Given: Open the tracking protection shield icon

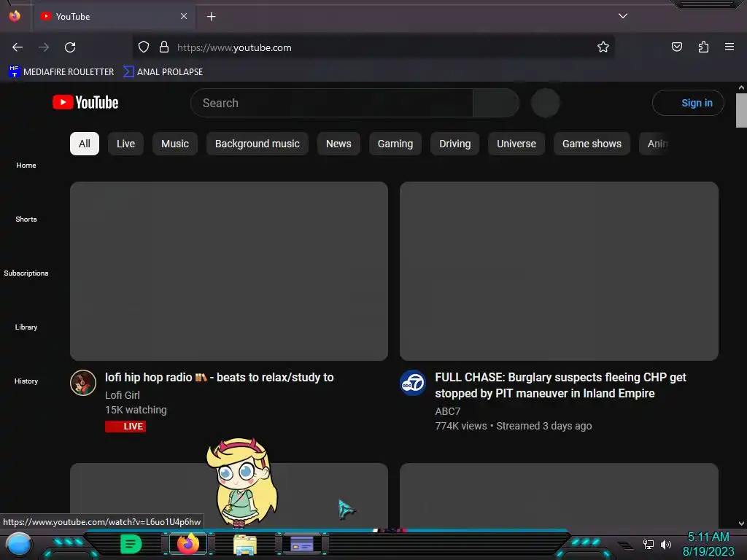Looking at the screenshot, I should point(144,47).
